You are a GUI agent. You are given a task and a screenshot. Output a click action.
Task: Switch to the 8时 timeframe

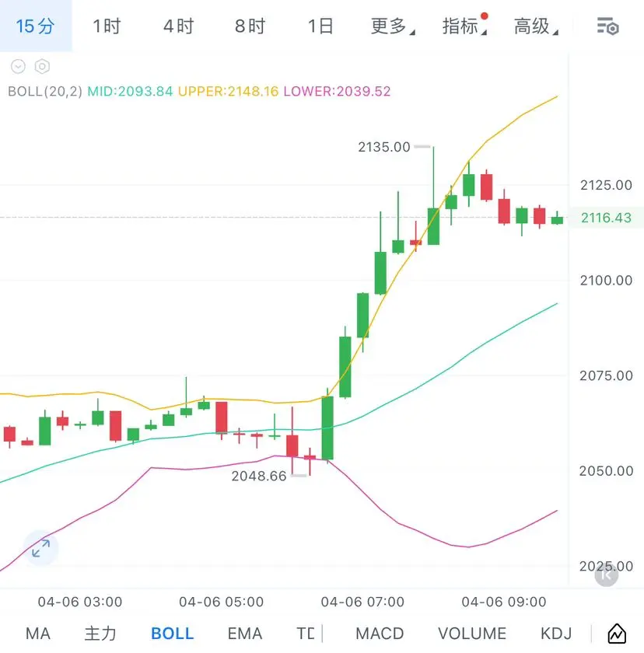click(x=250, y=26)
